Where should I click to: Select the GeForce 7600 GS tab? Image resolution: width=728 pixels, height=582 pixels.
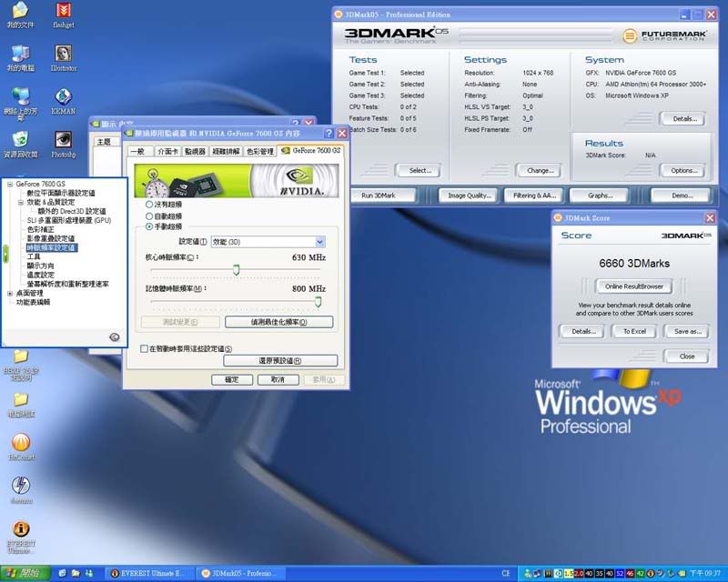coord(310,150)
